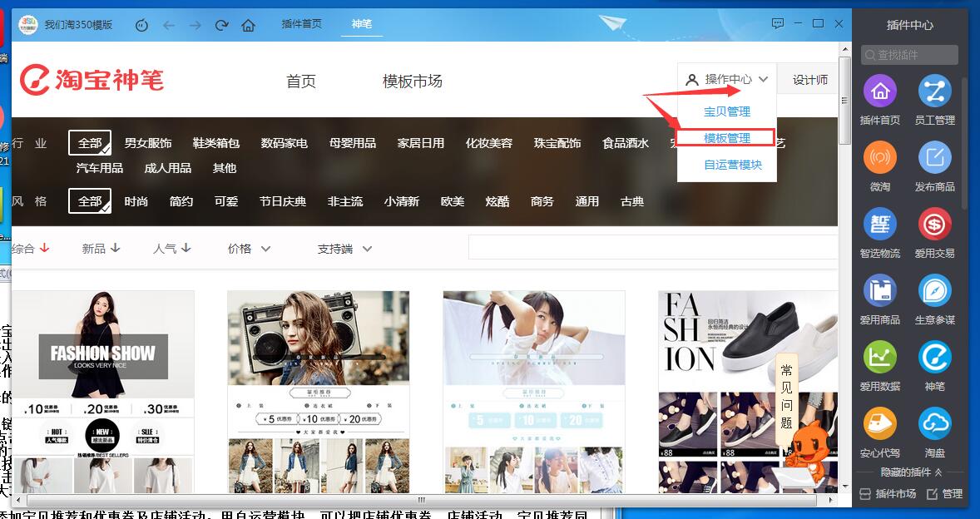Screen dimensions: 980x519
Task: Select 母婴用品 category link
Action: point(353,143)
